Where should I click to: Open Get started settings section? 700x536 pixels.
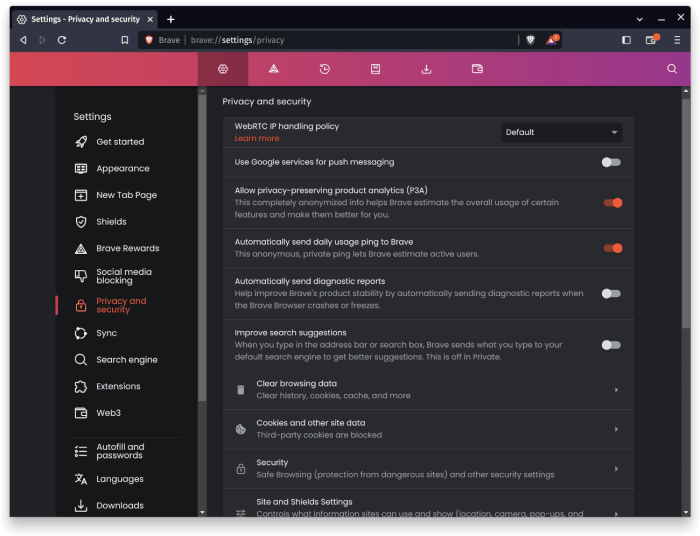pyautogui.click(x=121, y=142)
